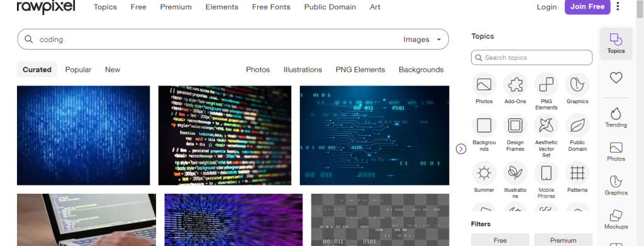Switch to the Popular tab
This screenshot has width=644, height=246.
pos(78,70)
